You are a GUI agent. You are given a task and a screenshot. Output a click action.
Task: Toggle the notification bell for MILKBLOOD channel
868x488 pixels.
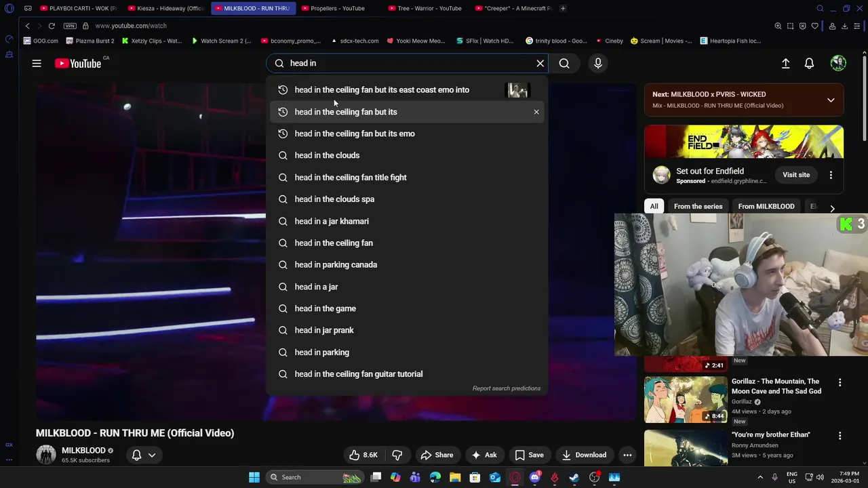click(136, 455)
